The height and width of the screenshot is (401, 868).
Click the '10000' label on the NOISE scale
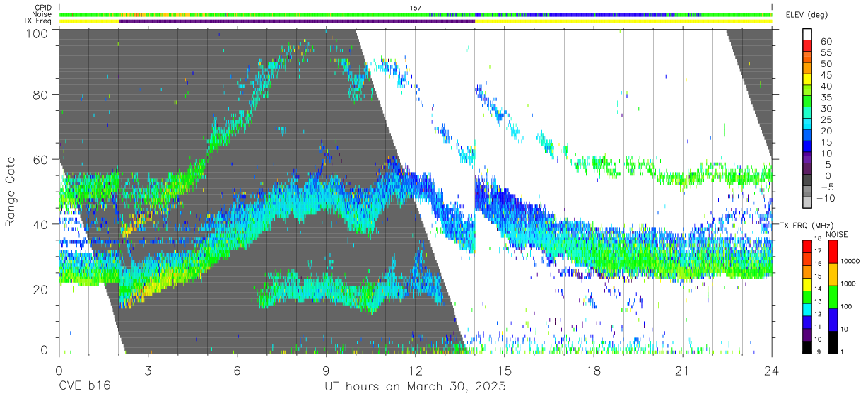850,262
